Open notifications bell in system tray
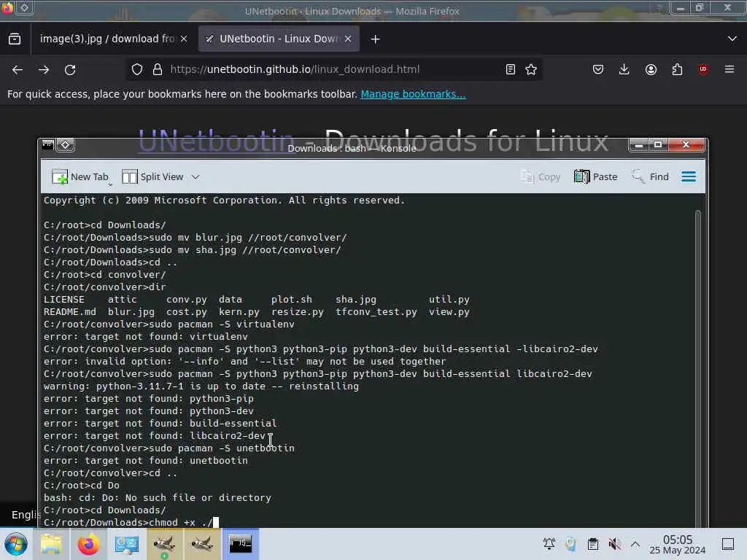Screen dimensions: 747x560 click(x=549, y=543)
